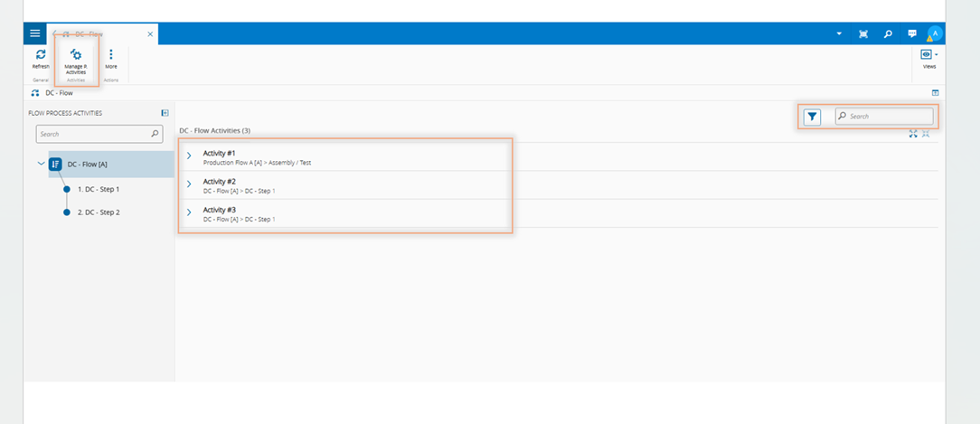The height and width of the screenshot is (424, 980).
Task: Click the Activity #3 title
Action: coord(220,210)
